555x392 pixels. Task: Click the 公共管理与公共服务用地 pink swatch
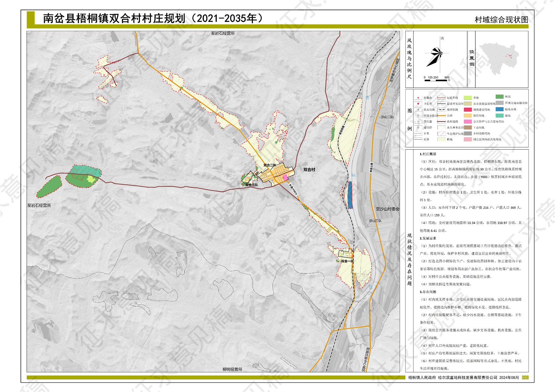tap(468, 122)
